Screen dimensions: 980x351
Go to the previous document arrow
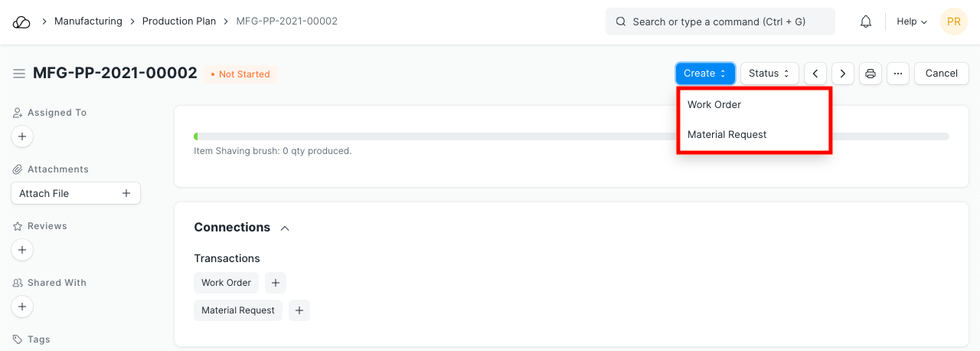815,74
